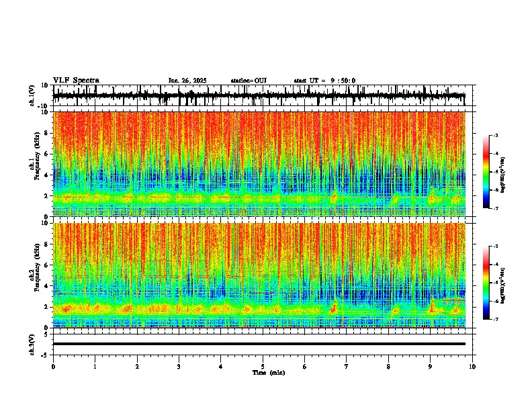
Task: Click the ch.1 color bar legend label
Action: 503,175
